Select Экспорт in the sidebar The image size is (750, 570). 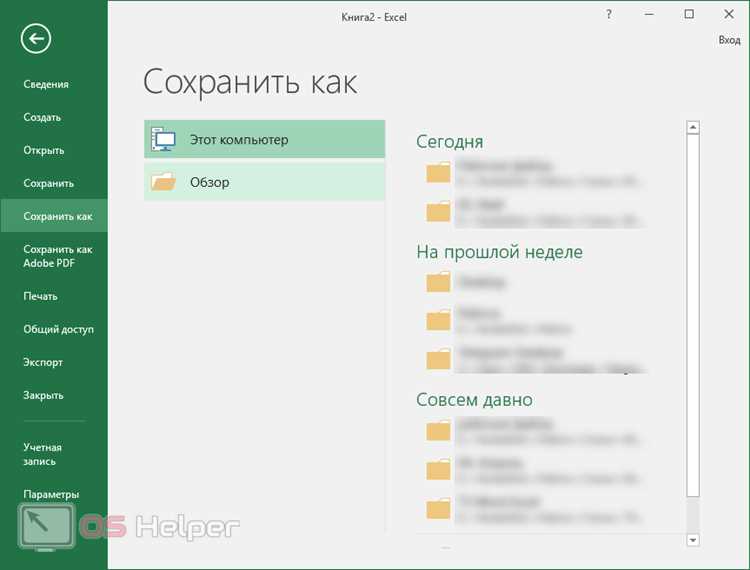tap(54, 362)
